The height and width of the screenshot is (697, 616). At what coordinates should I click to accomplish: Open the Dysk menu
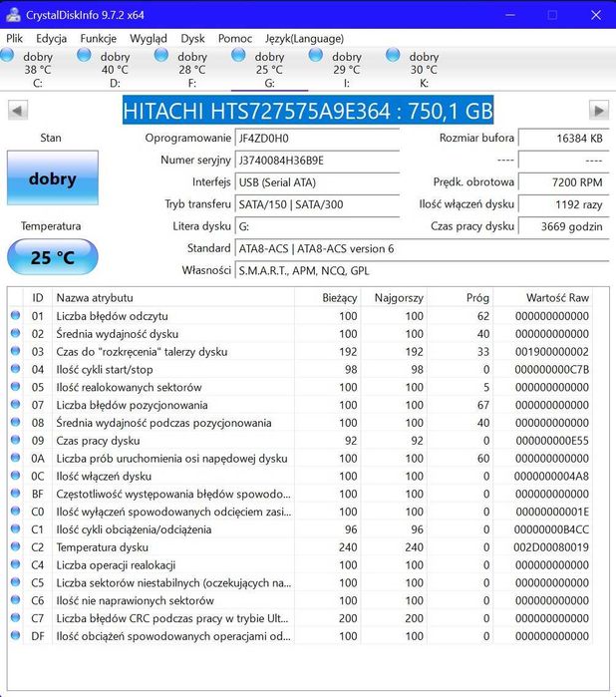[x=192, y=39]
